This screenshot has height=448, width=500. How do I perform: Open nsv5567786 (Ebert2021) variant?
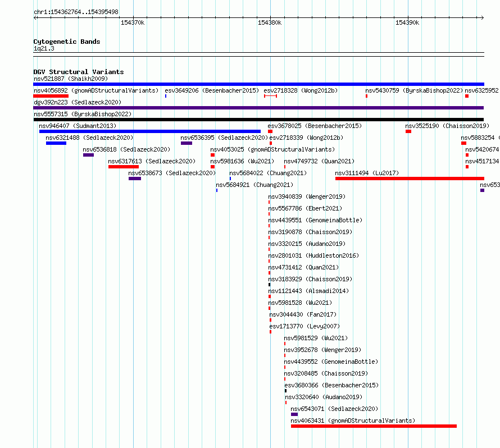[x=305, y=208]
